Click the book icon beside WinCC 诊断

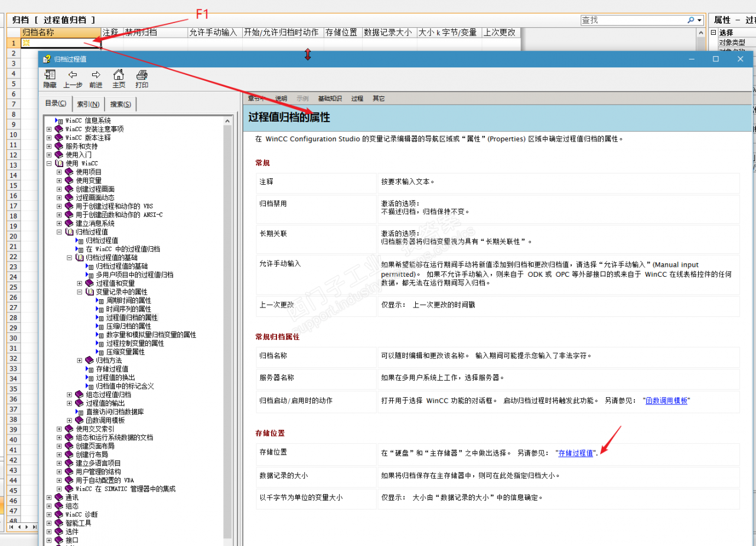[58, 515]
